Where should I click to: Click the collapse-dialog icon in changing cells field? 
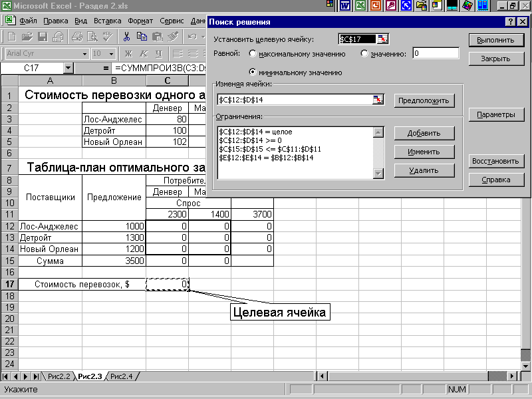click(x=378, y=100)
